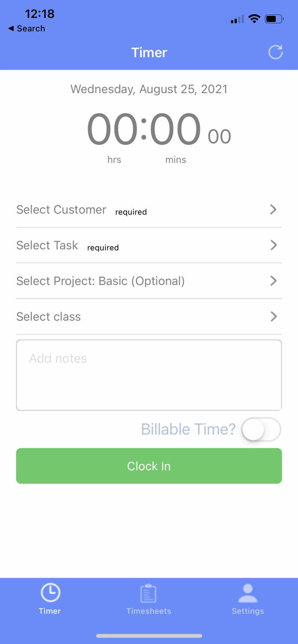
Task: Tap the chevron next to Select class
Action: point(273,316)
